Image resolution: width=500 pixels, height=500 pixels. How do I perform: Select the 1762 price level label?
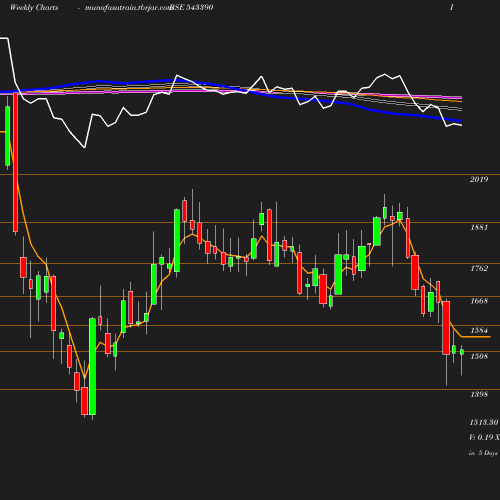pyautogui.click(x=479, y=268)
